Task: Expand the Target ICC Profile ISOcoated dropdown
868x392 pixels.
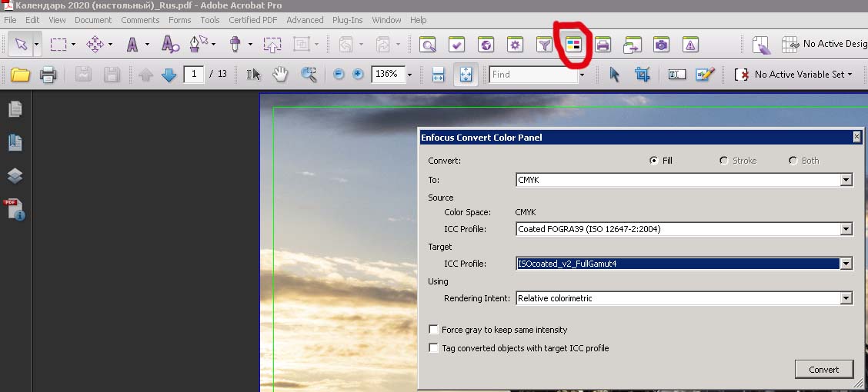Action: [846, 264]
